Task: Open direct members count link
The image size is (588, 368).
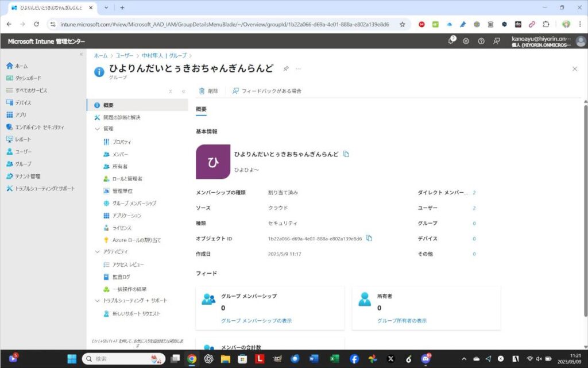Action: [474, 193]
